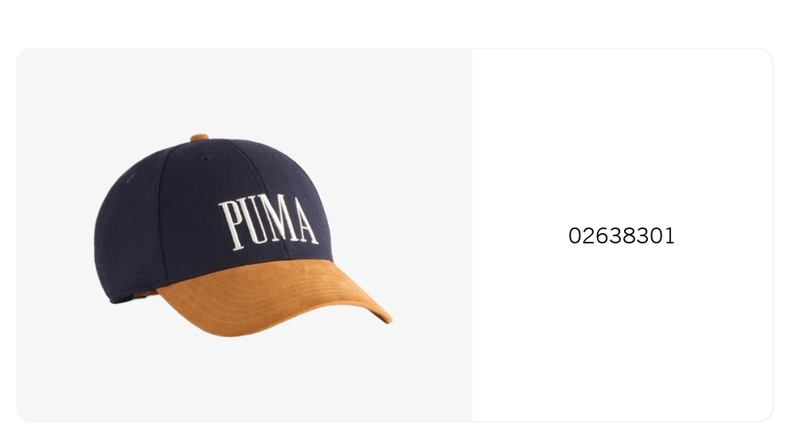Click the digits 026 in the product code

[x=587, y=236]
